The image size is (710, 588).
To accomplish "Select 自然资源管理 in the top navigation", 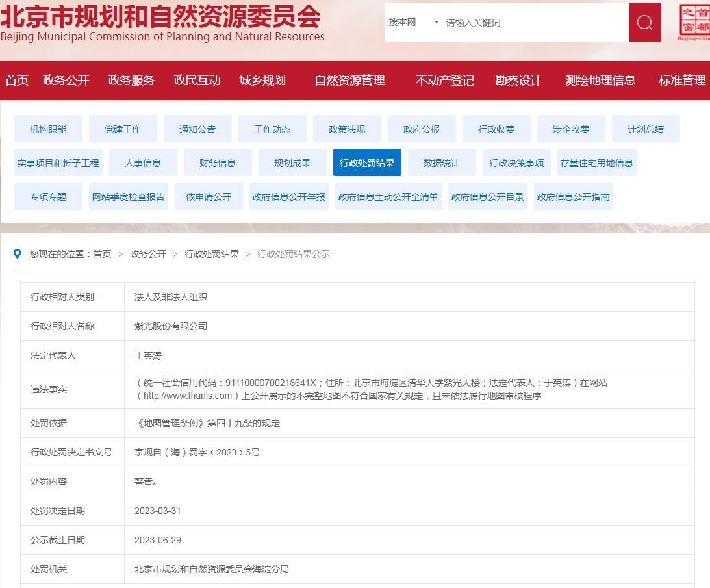I will [x=349, y=81].
